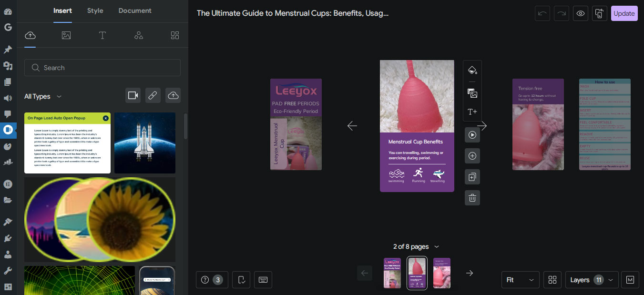Open the upload media library tab icon

pos(30,35)
